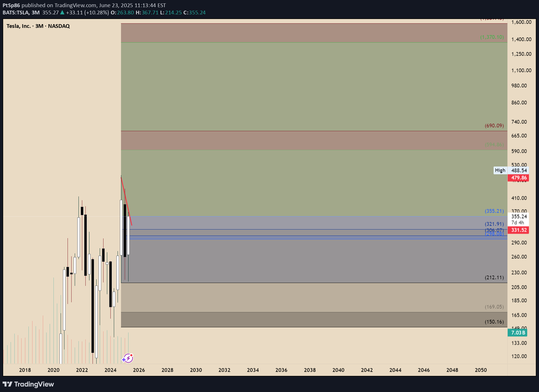
Task: Click the 7d 4h countdown label
Action: coord(517,223)
